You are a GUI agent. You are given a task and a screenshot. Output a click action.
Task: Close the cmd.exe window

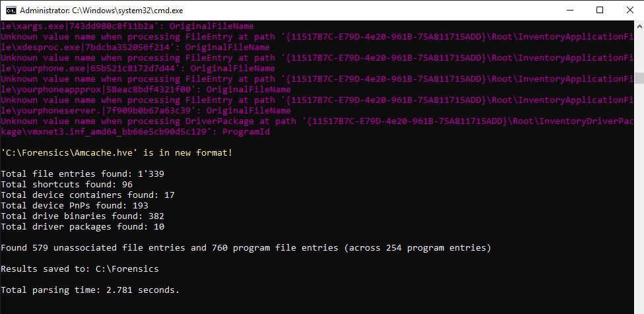[x=629, y=11]
